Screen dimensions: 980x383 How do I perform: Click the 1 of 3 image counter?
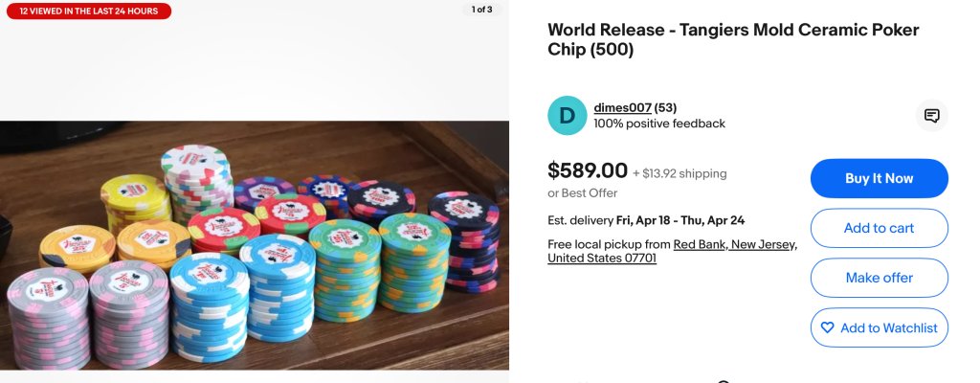(x=482, y=10)
